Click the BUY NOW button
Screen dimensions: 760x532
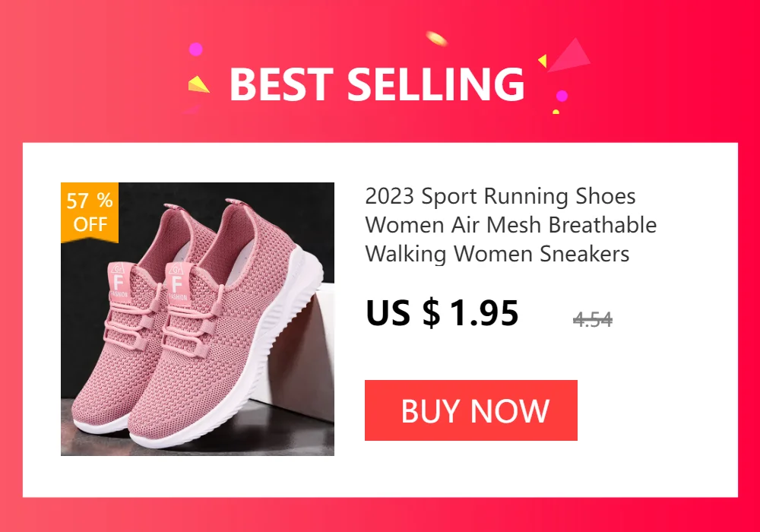[x=470, y=410]
